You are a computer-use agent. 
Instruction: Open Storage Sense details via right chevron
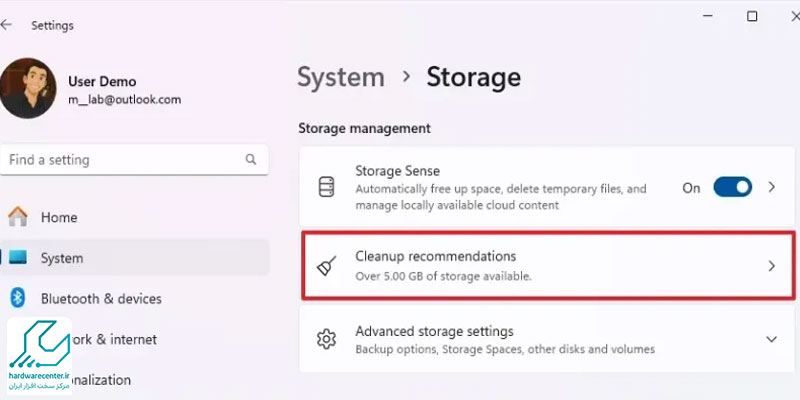[x=772, y=187]
